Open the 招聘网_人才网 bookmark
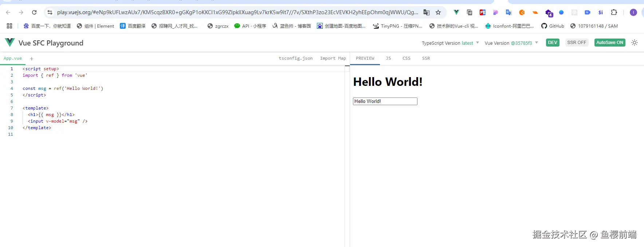The image size is (644, 247). point(174,26)
